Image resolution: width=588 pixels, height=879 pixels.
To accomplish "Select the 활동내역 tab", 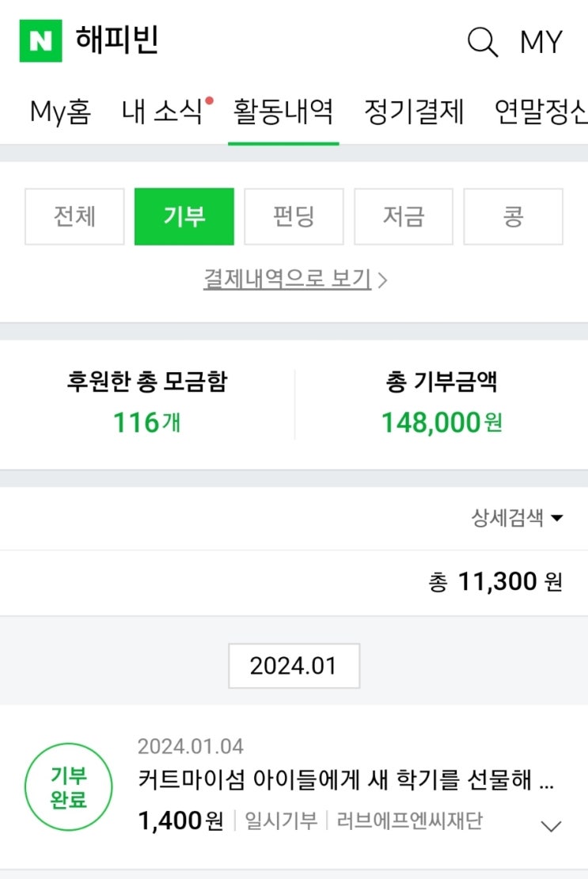I will (283, 112).
